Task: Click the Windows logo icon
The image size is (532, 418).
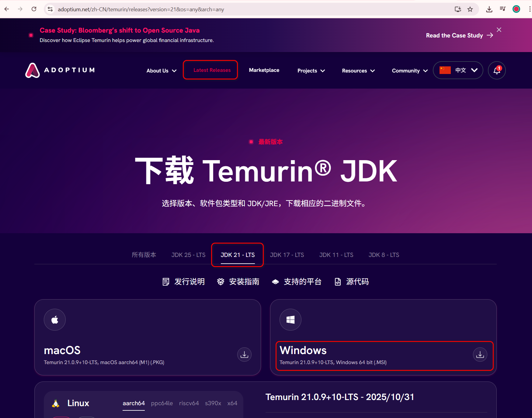Action: [x=290, y=320]
